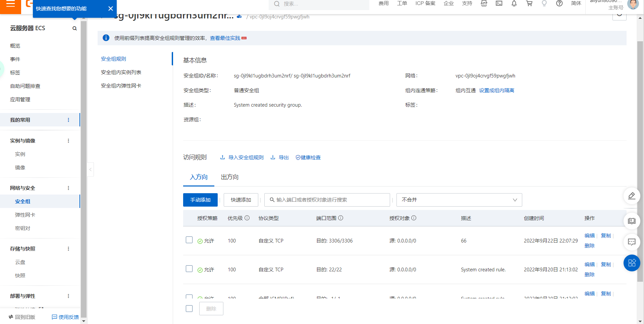This screenshot has width=644, height=324.
Task: Click the edit pencil floating icon
Action: [x=632, y=196]
